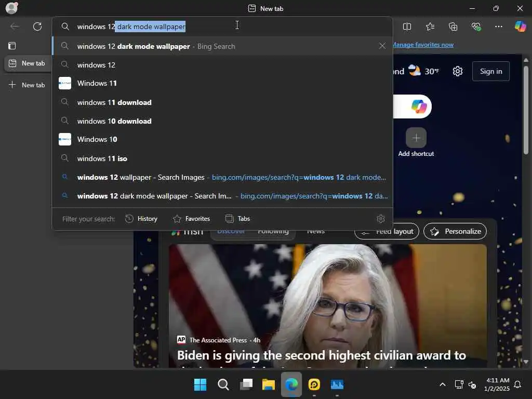Select 'windows 12 dark mode wallpaper' Bing Search suggestion

tap(222, 46)
